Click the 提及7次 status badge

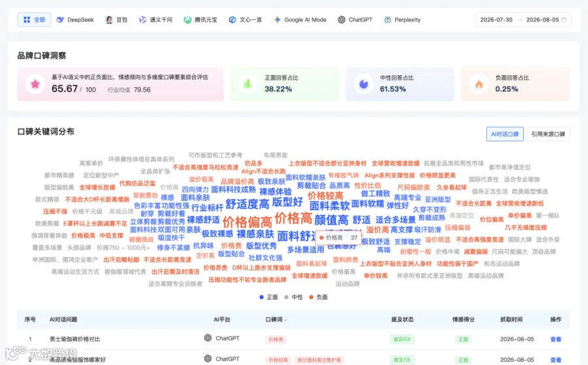click(x=402, y=360)
